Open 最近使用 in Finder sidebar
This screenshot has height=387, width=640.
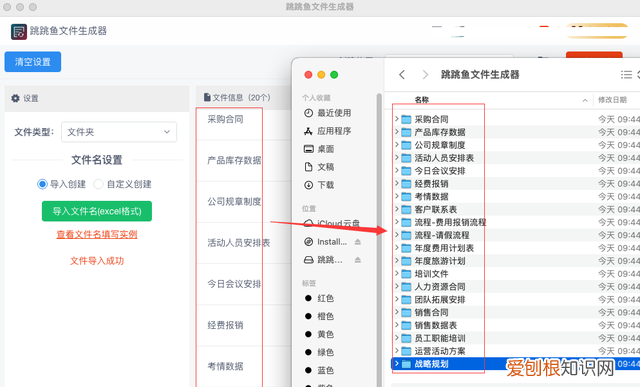tap(328, 113)
